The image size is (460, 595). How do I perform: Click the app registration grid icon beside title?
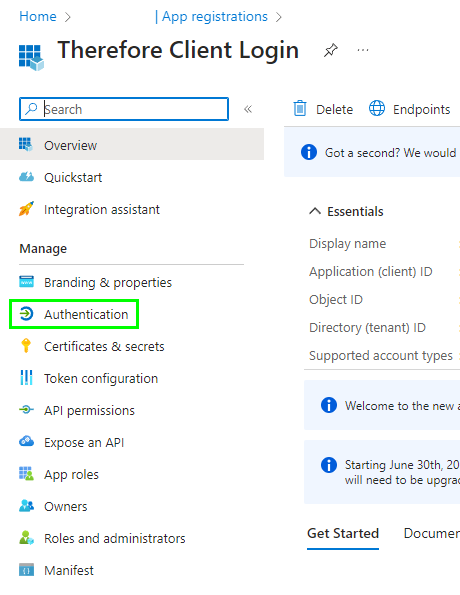pos(31,57)
